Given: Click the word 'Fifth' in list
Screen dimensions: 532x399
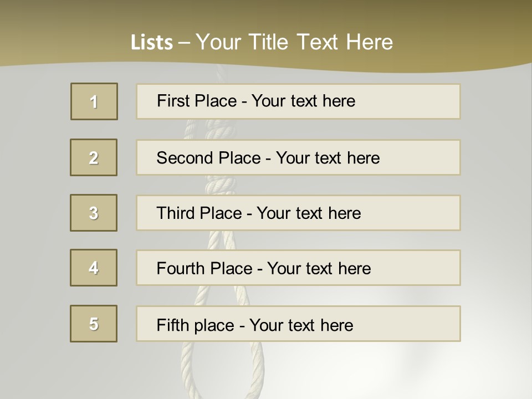Looking at the screenshot, I should (x=172, y=325).
